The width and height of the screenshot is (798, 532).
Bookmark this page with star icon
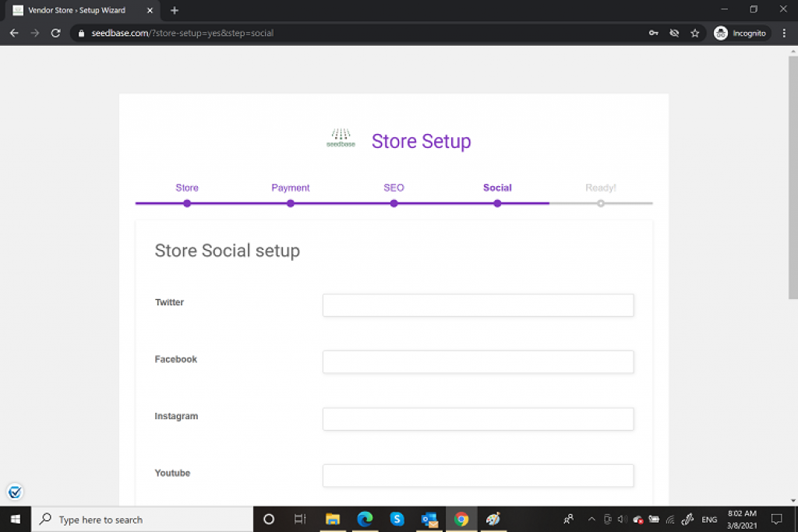pos(694,33)
